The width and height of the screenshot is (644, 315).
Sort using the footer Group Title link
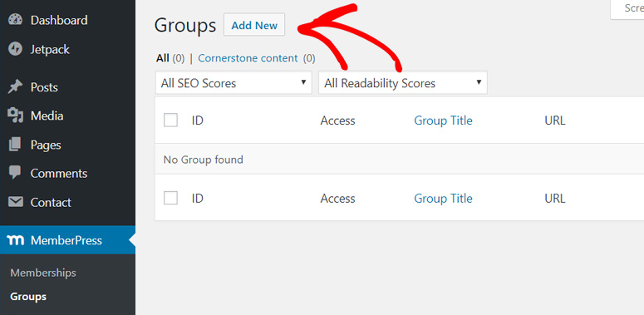443,199
